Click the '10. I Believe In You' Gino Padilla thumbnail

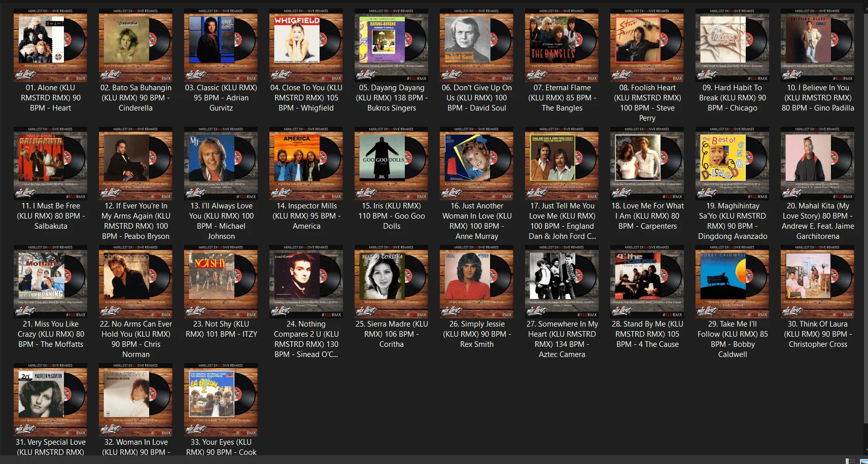tap(818, 45)
